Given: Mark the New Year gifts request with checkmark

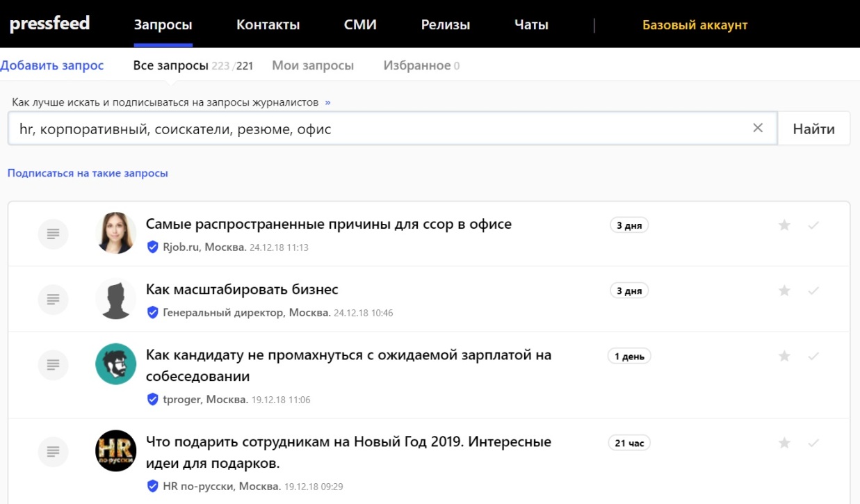Looking at the screenshot, I should pos(813,443).
